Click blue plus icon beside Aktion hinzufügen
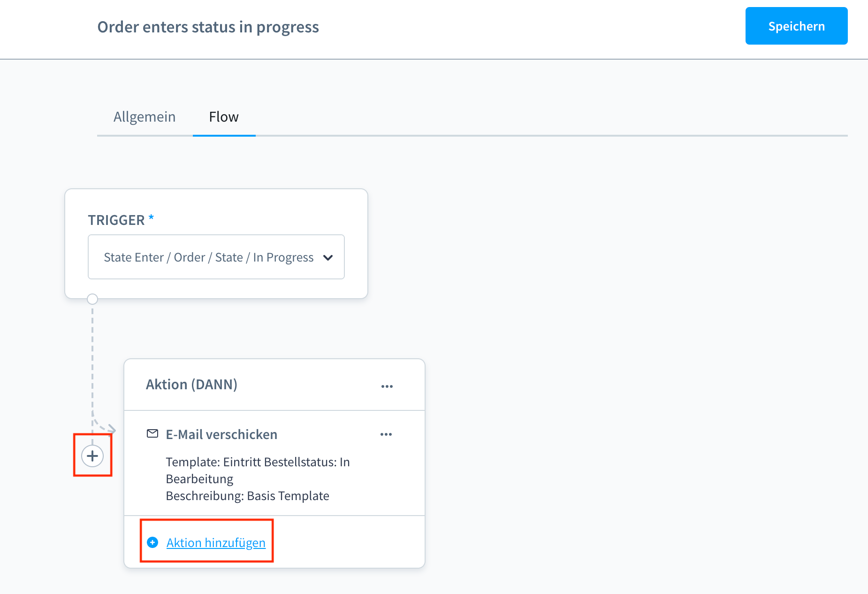The height and width of the screenshot is (594, 868). coord(152,542)
